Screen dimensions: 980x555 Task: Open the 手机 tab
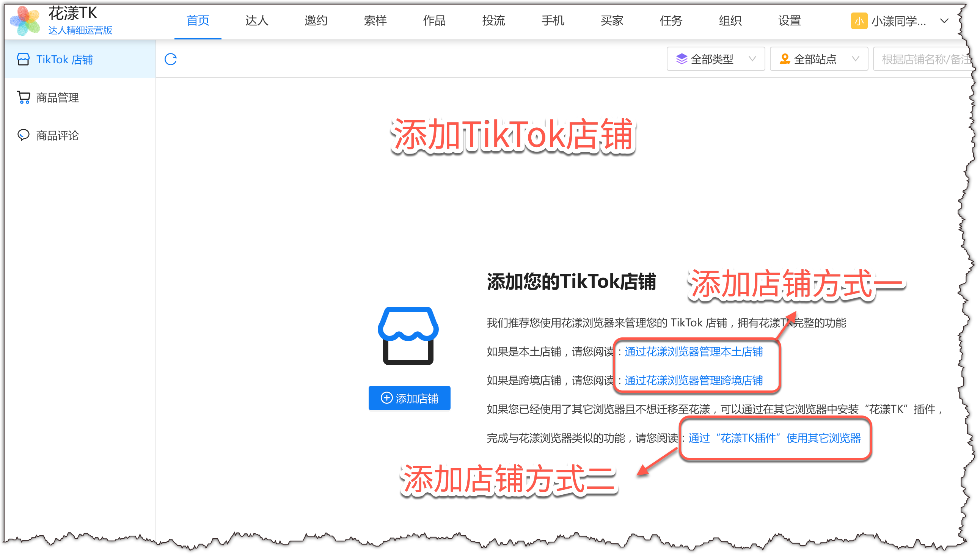pos(553,20)
